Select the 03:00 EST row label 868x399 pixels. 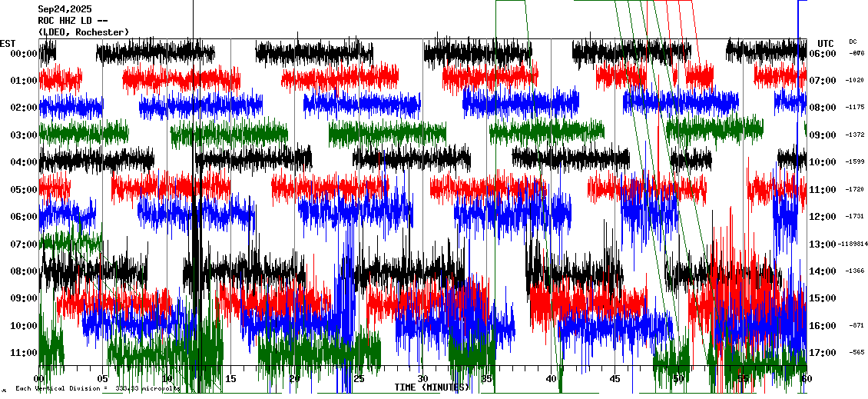24,135
